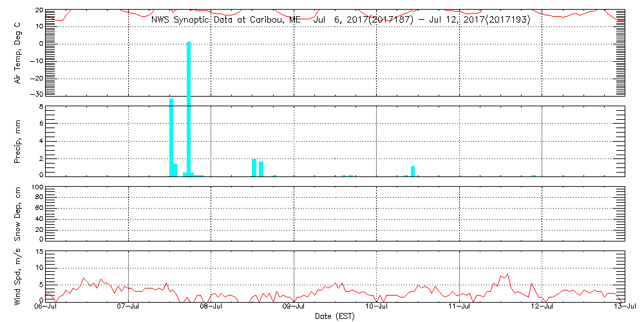644x322 pixels.
Task: Click the "Snow Dep, cm" axis label
Action: click(17, 214)
